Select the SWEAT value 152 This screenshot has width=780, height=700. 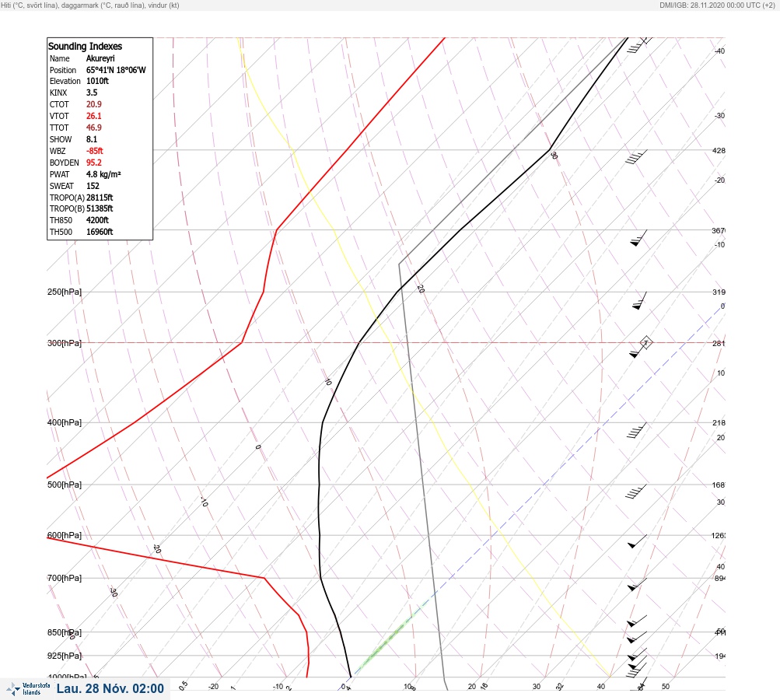pyautogui.click(x=93, y=186)
